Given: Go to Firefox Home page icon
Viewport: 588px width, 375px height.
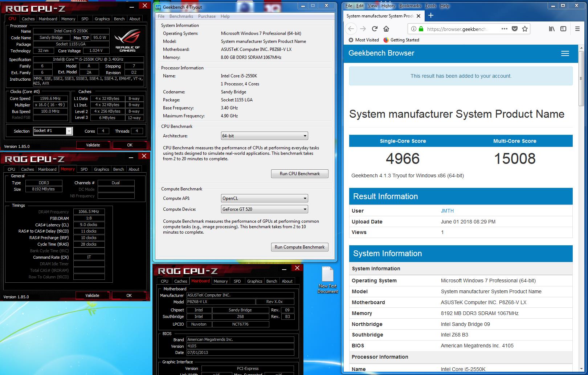Looking at the screenshot, I should pos(386,29).
